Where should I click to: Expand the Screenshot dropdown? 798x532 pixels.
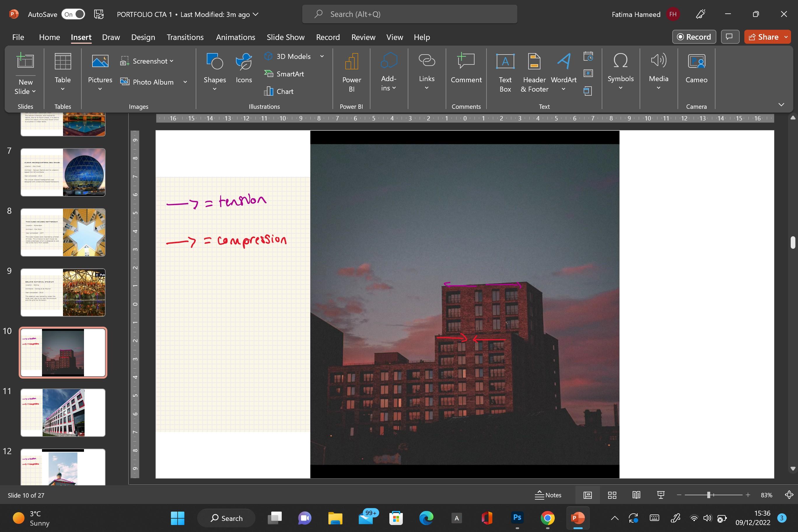172,61
